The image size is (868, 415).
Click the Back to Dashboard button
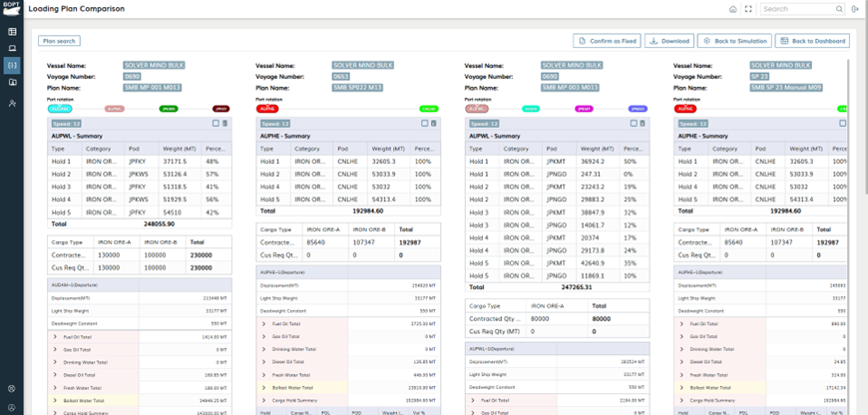point(812,41)
